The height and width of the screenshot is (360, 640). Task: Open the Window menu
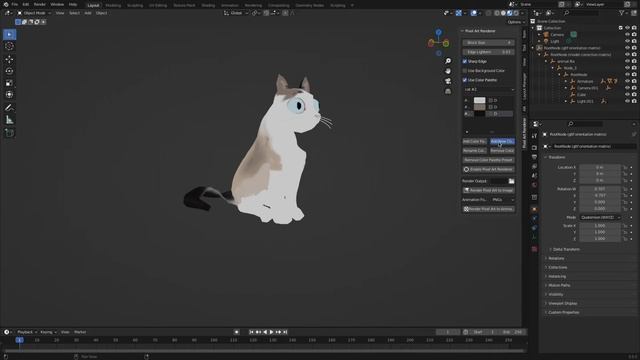tap(57, 4)
